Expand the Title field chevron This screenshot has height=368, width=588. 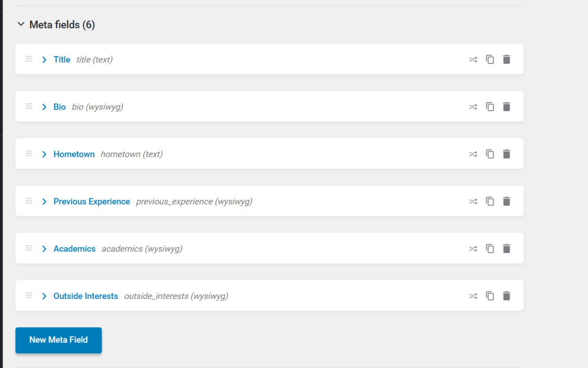tap(44, 59)
